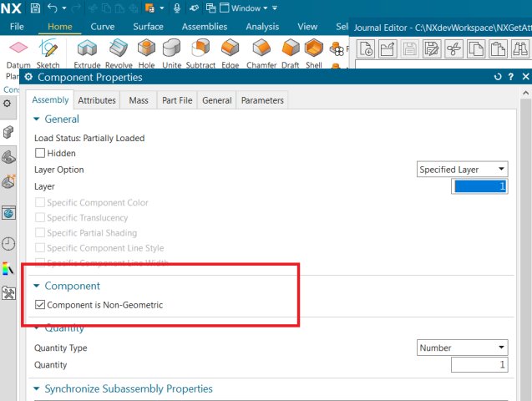Select the Unite tool
This screenshot has height=401, width=532.
click(x=171, y=53)
